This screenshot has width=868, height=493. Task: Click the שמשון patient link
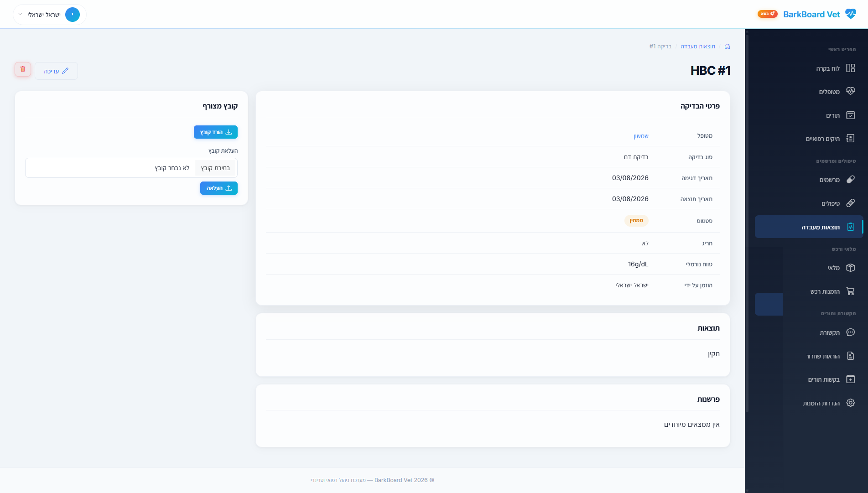pos(641,136)
